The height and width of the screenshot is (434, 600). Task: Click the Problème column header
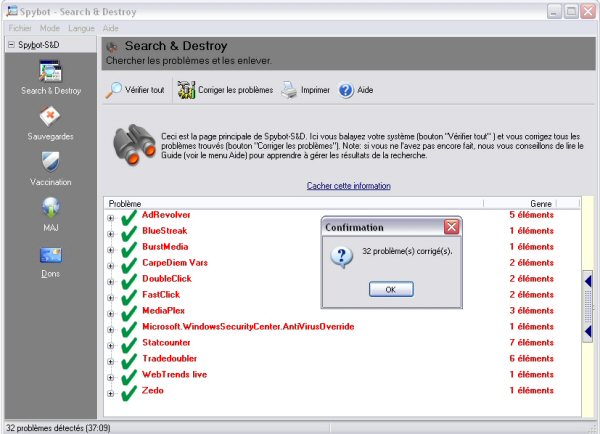tap(293, 204)
